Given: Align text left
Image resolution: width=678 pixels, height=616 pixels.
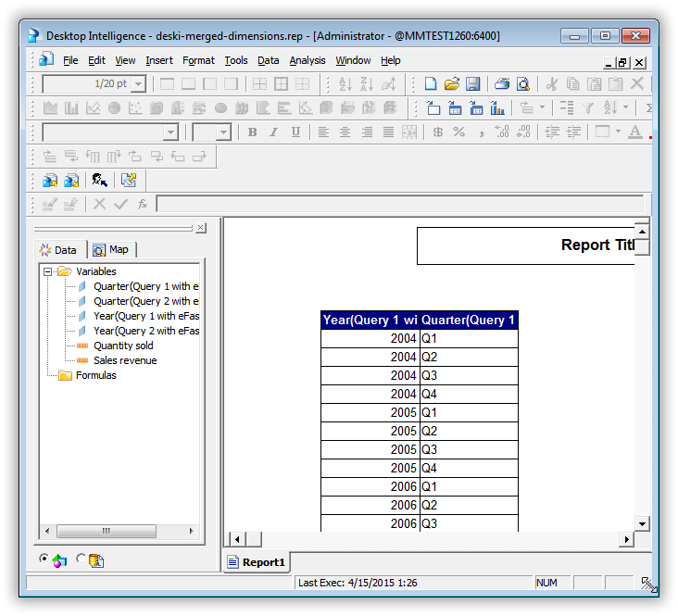Looking at the screenshot, I should pyautogui.click(x=323, y=132).
